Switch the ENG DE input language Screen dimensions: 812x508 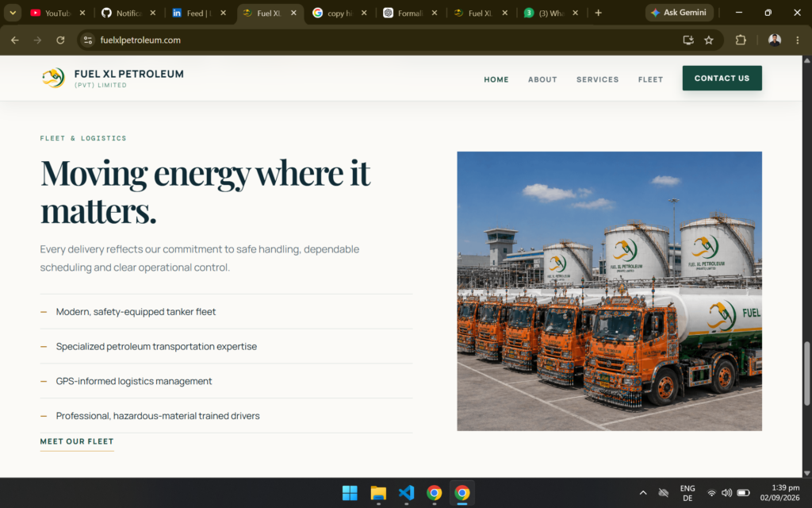pos(688,493)
